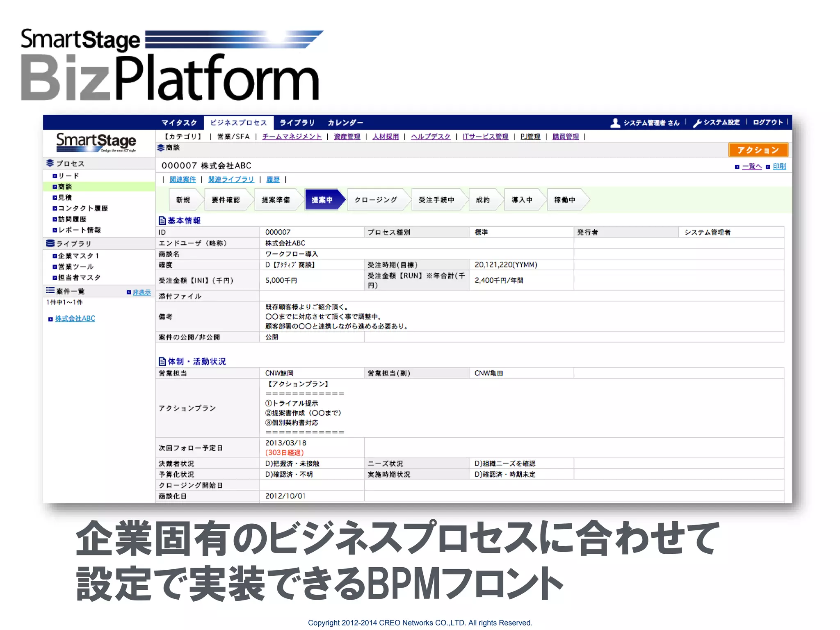Click the 5,000千円 order amount value
The image size is (840, 630).
tap(281, 281)
